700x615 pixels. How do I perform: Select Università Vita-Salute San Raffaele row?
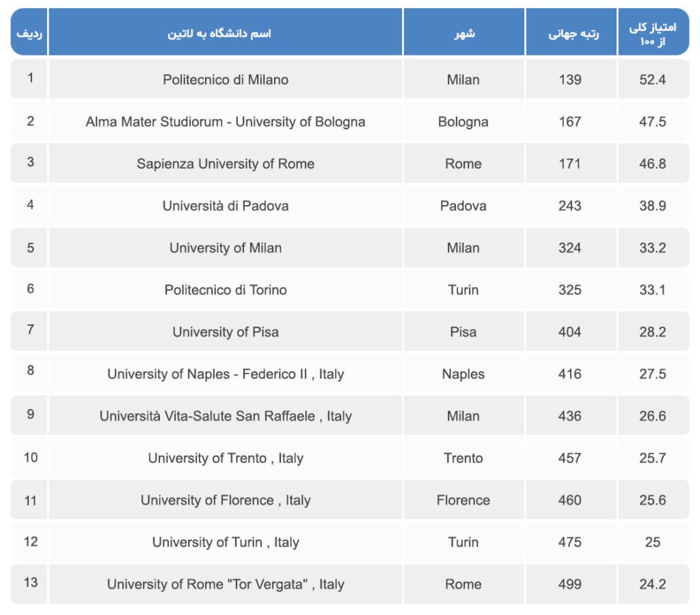pos(226,416)
